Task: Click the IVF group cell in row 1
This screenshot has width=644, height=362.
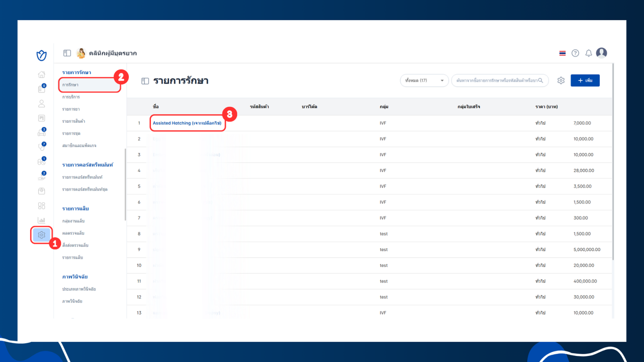Action: pos(383,123)
